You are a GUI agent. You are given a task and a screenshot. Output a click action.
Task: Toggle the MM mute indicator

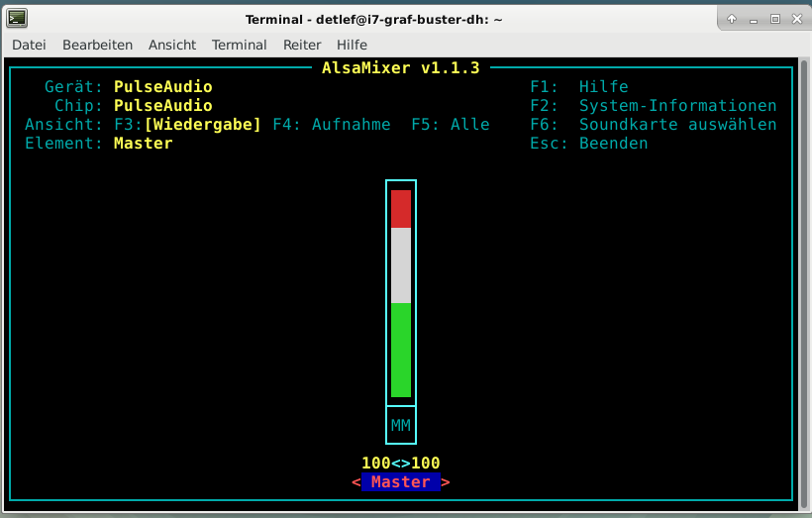click(x=401, y=425)
